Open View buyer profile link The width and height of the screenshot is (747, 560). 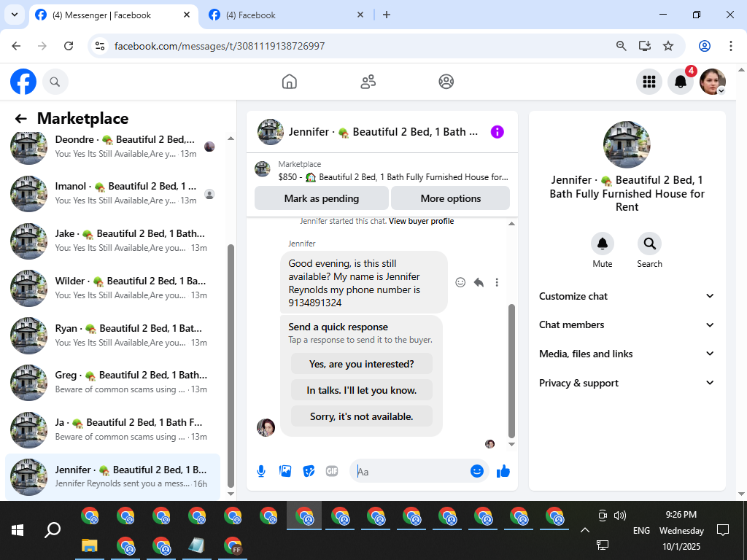421,221
